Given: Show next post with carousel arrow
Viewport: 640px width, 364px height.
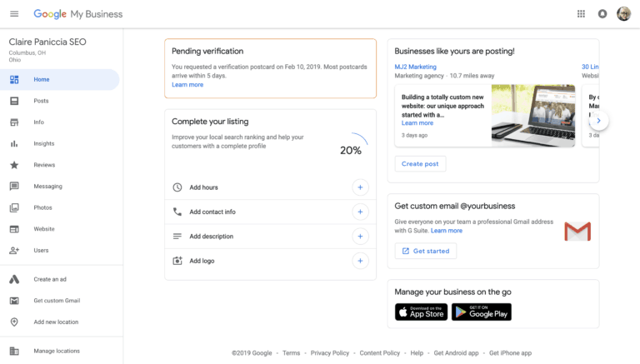Looking at the screenshot, I should click(599, 121).
